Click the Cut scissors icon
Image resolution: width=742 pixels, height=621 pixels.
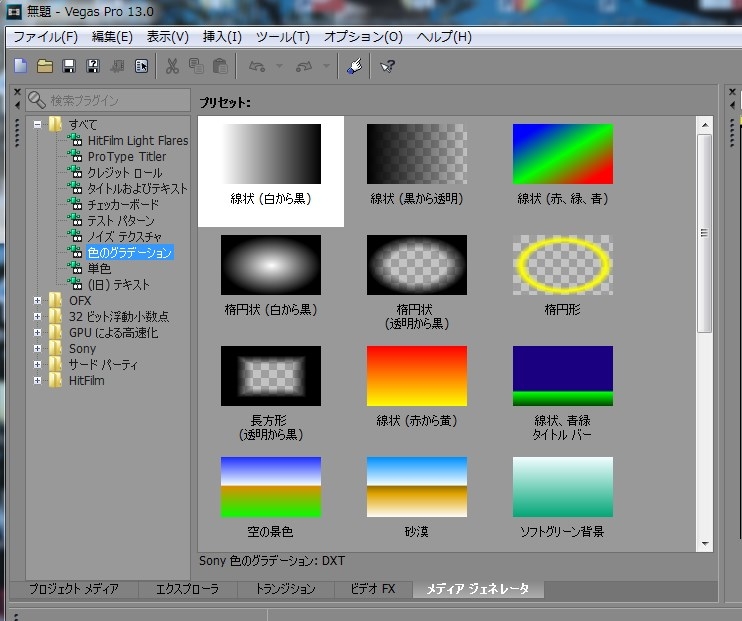(x=172, y=67)
